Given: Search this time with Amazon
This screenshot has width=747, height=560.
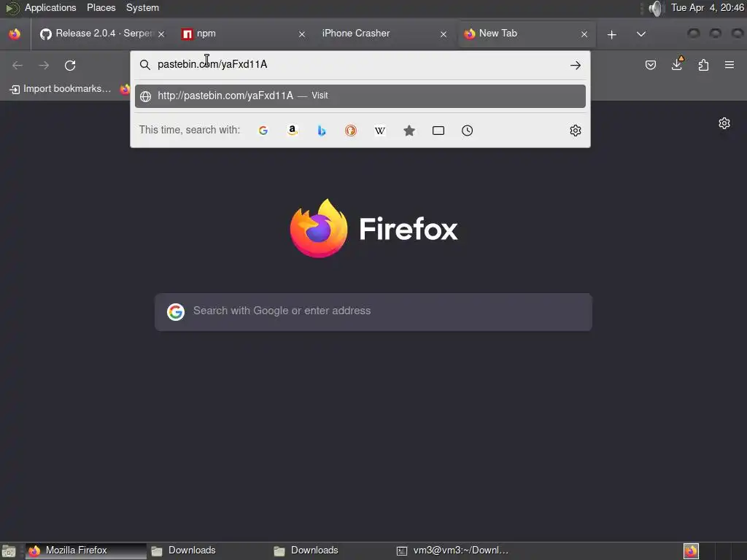Looking at the screenshot, I should [293, 131].
